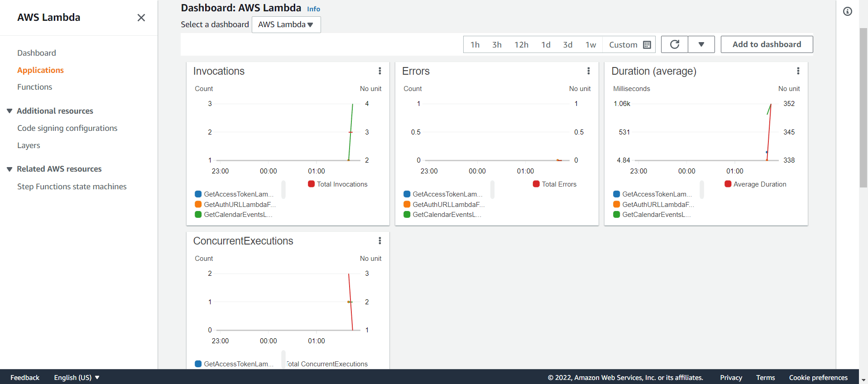Select the 3h time range
Screen dimensions: 868x384
[497, 45]
